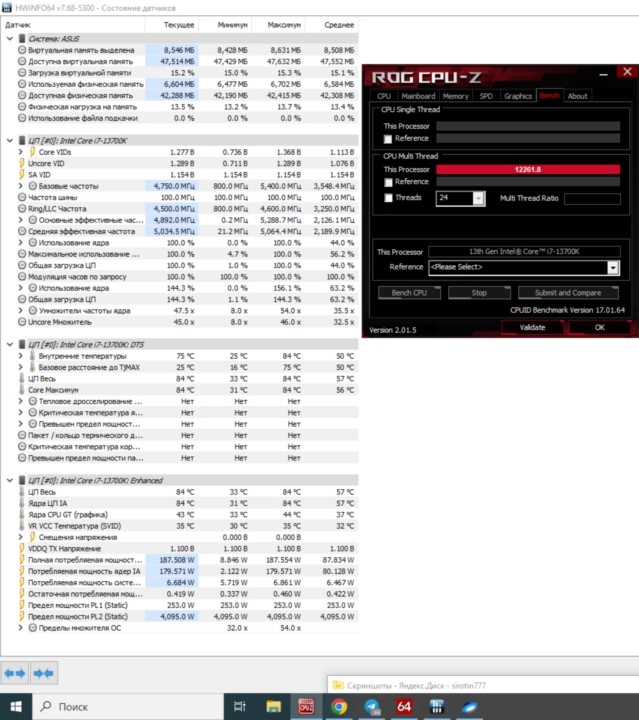639x720 pixels.
Task: Click the HWiNFO collapse columns arrows button
Action: point(44,673)
